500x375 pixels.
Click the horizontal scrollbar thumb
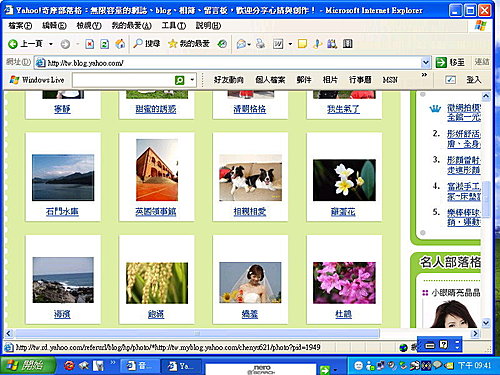click(197, 333)
